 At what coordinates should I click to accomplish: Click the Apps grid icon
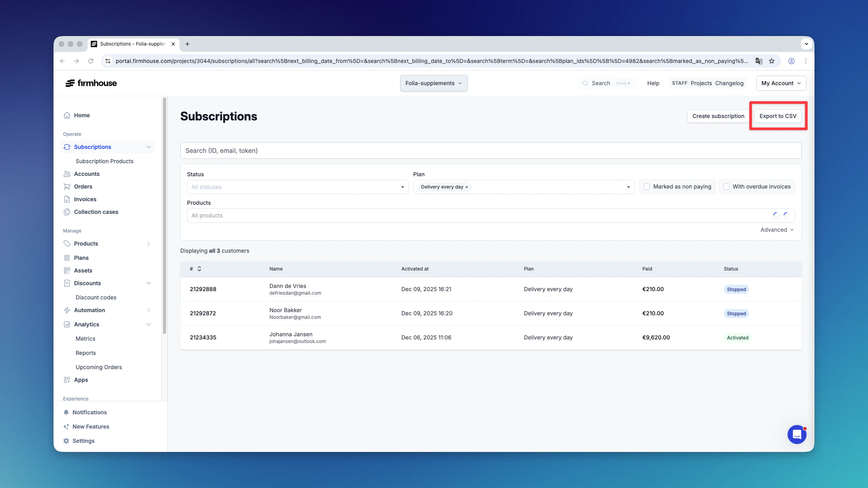[x=67, y=380]
